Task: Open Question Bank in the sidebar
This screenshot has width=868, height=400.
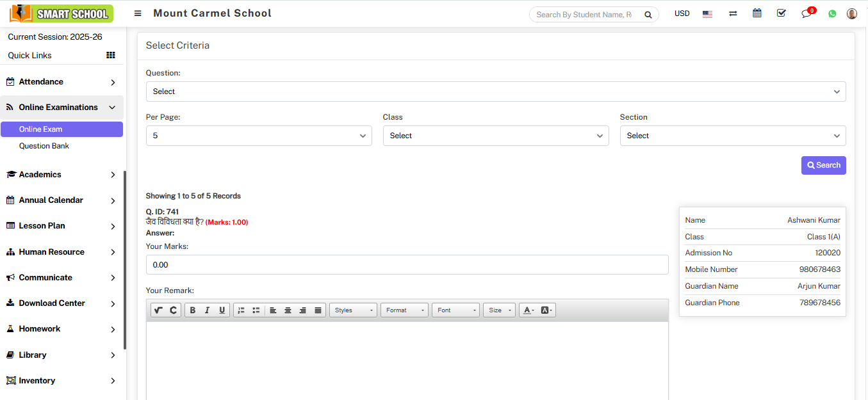Action: click(44, 146)
